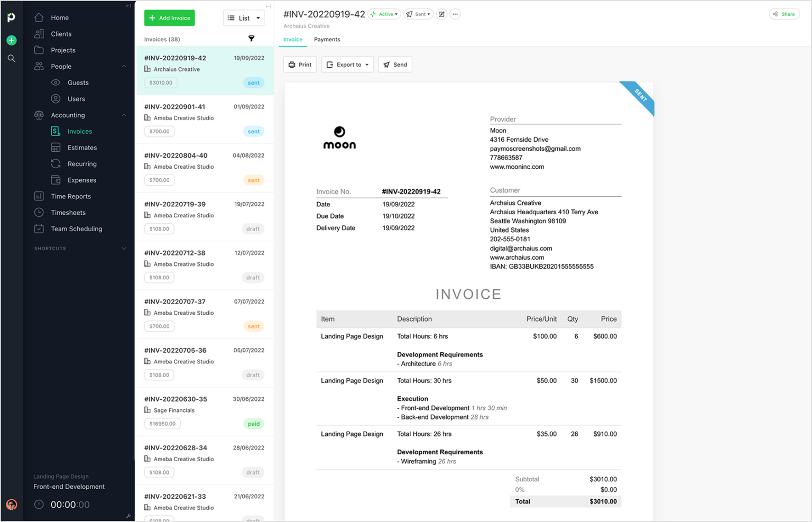Click the Share button
This screenshot has height=522, width=812.
[x=784, y=14]
